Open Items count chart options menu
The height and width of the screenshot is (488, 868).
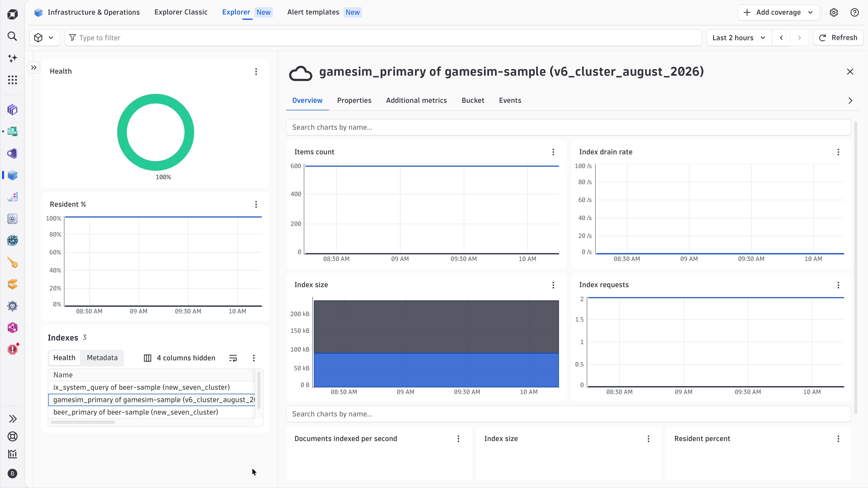tap(553, 152)
